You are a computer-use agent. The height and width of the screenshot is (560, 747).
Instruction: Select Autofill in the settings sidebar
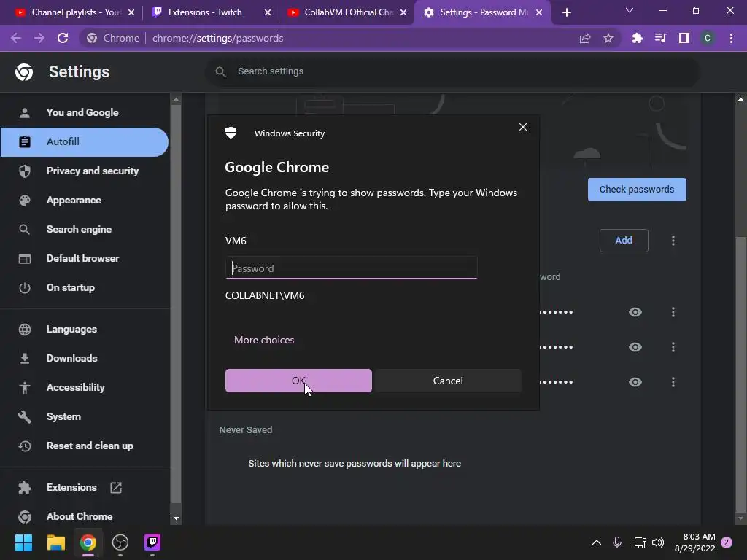coord(84,142)
